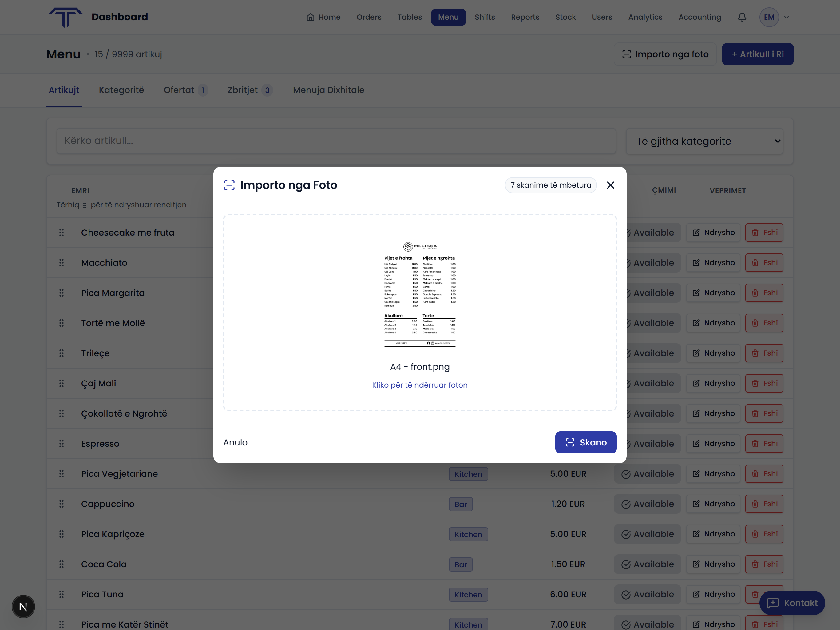
Task: Click the EM user avatar
Action: (769, 17)
